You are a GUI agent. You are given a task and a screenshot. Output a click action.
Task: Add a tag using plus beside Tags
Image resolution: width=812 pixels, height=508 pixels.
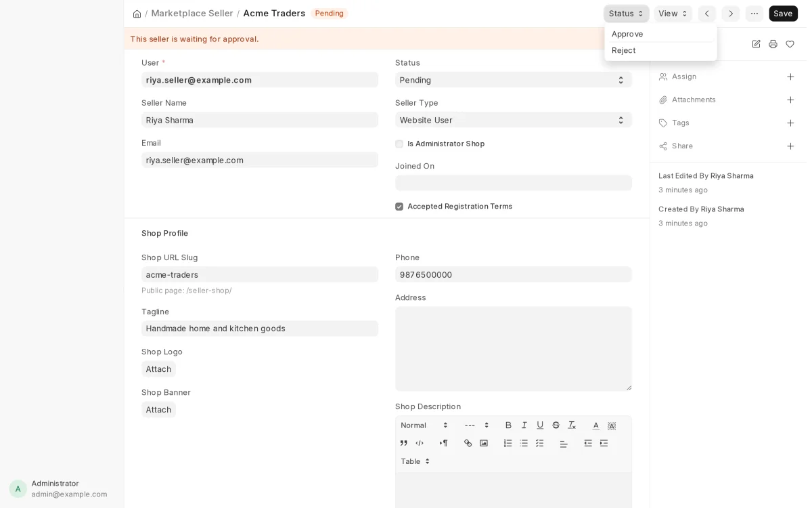tap(790, 123)
